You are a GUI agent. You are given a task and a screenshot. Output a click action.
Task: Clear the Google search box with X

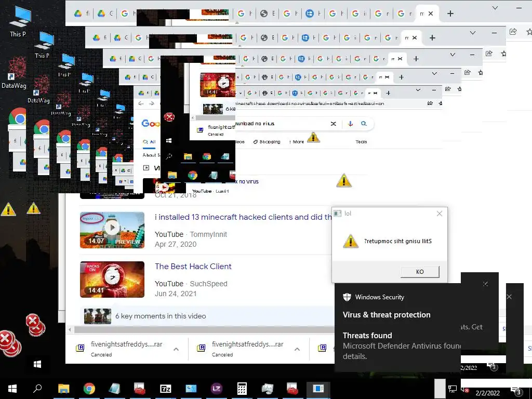[x=334, y=124]
